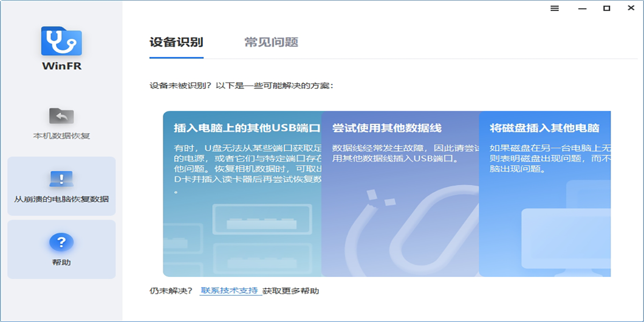This screenshot has height=322, width=644.
Task: Click the crashed computer recovery laptop icon
Action: pyautogui.click(x=61, y=179)
